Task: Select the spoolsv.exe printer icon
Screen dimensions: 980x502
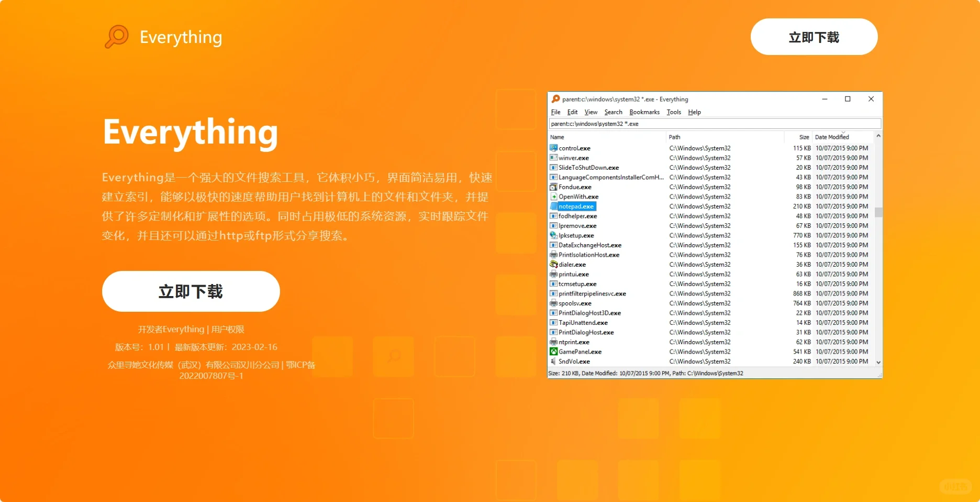Action: click(553, 303)
